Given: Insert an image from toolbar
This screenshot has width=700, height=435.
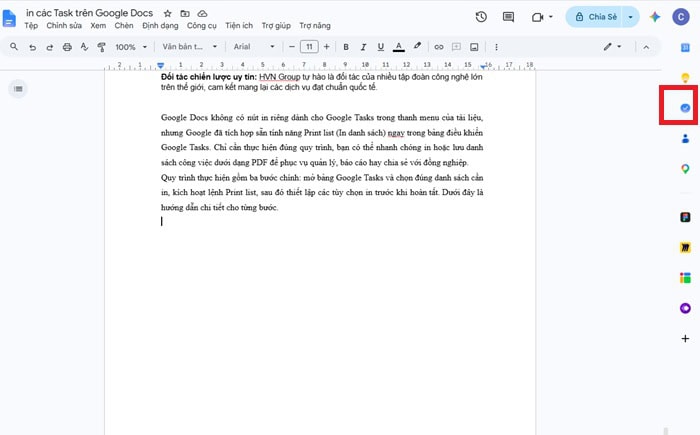Looking at the screenshot, I should [474, 47].
